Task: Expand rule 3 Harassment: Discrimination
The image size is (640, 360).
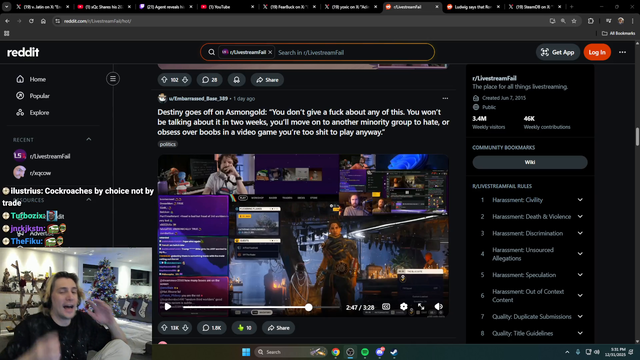Action: [x=580, y=233]
